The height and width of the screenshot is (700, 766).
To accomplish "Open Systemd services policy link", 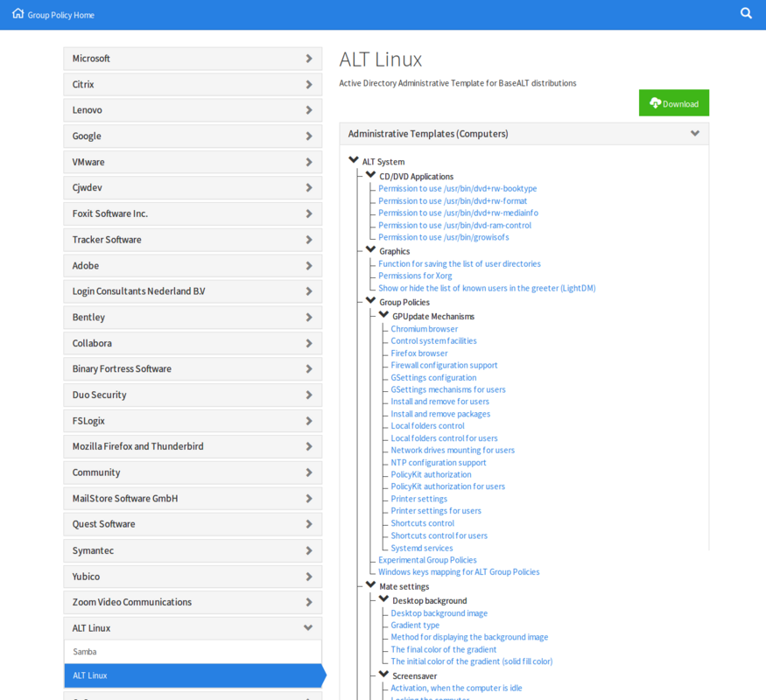I will click(422, 548).
